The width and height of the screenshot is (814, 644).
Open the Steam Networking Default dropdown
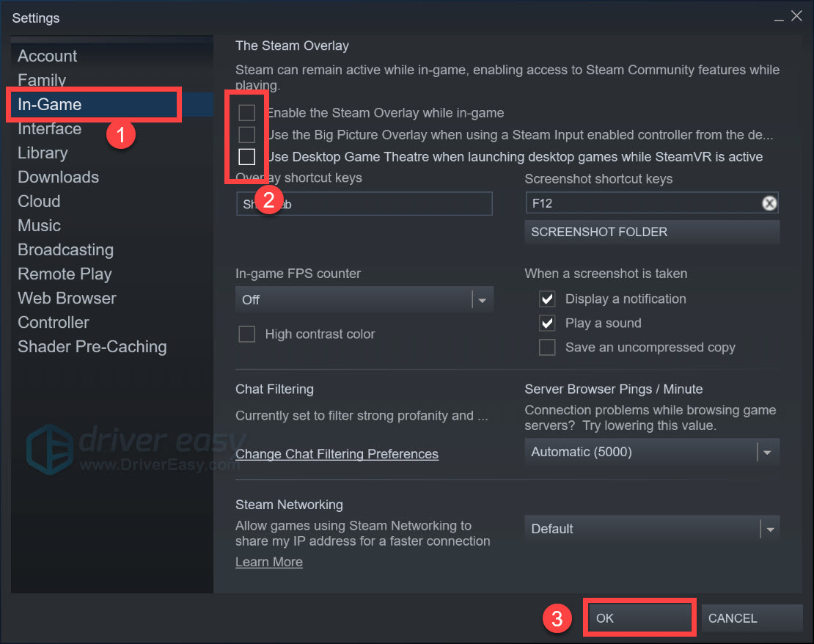[651, 529]
